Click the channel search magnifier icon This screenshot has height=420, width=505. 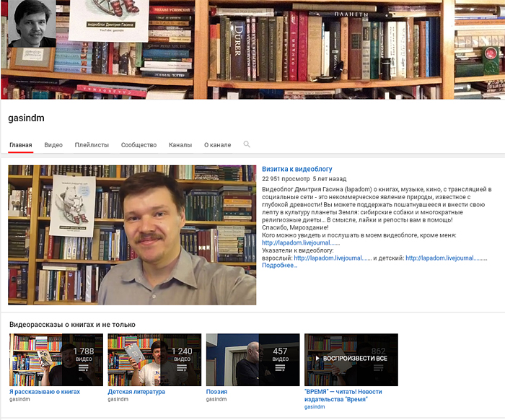[x=247, y=144]
